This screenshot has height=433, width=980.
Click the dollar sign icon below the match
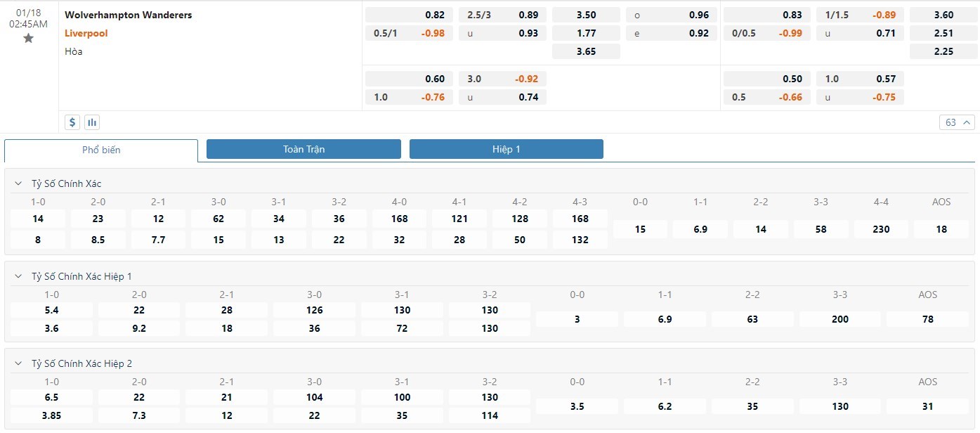click(72, 122)
